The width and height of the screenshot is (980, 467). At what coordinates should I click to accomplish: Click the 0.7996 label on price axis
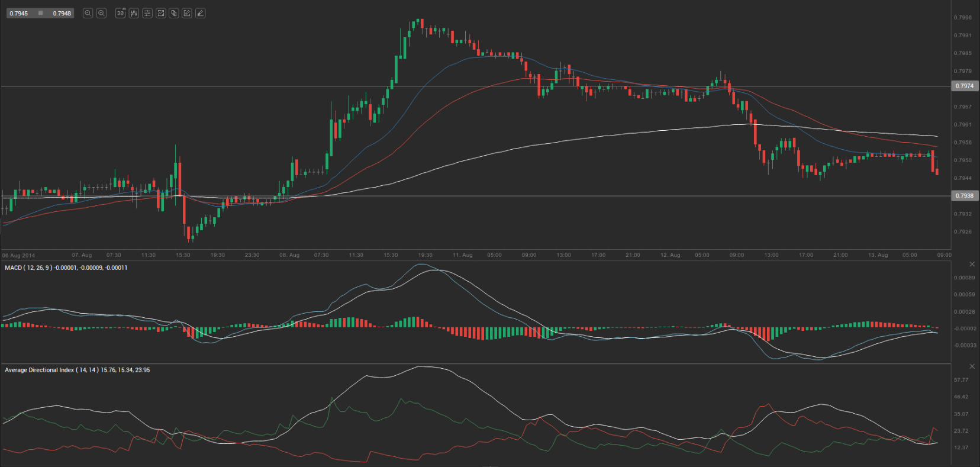(962, 18)
